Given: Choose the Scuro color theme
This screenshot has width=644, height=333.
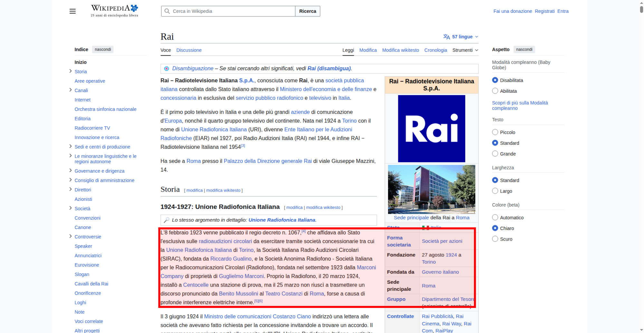Looking at the screenshot, I should pyautogui.click(x=495, y=239).
